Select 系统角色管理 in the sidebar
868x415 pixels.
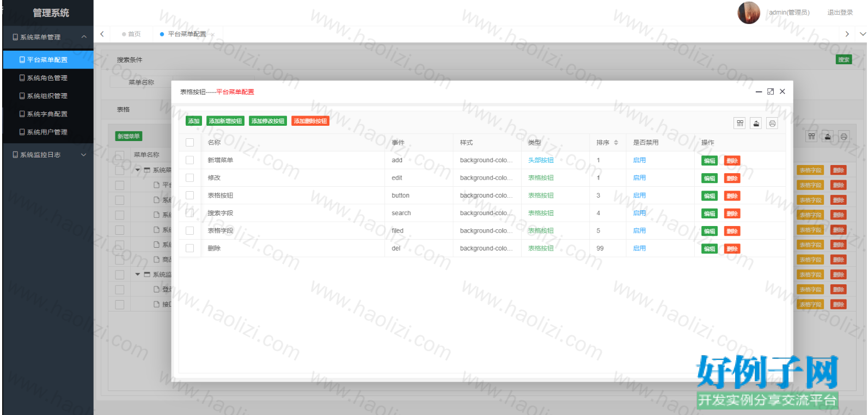(48, 78)
